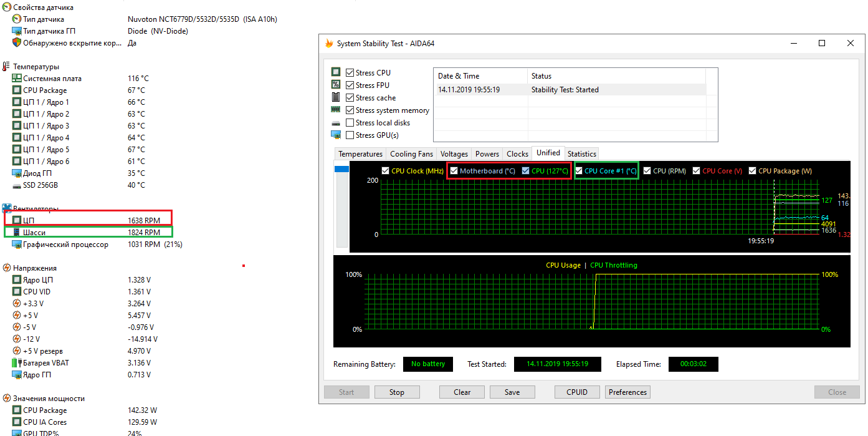868x436 pixels.
Task: Open the Statistics tab
Action: coord(582,154)
